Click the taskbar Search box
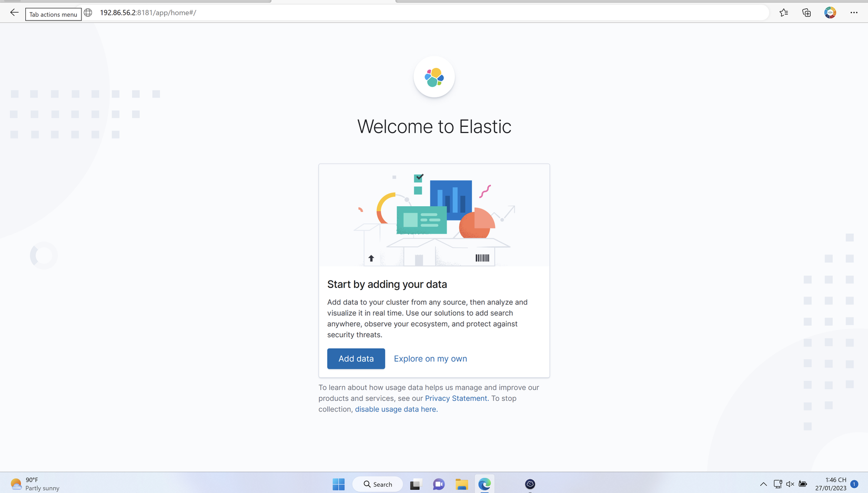The image size is (868, 493). [x=378, y=484]
